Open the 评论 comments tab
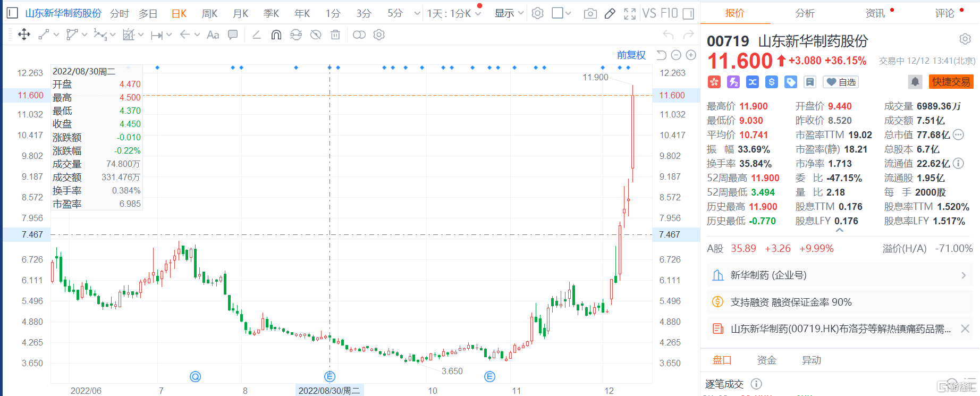 click(x=944, y=13)
